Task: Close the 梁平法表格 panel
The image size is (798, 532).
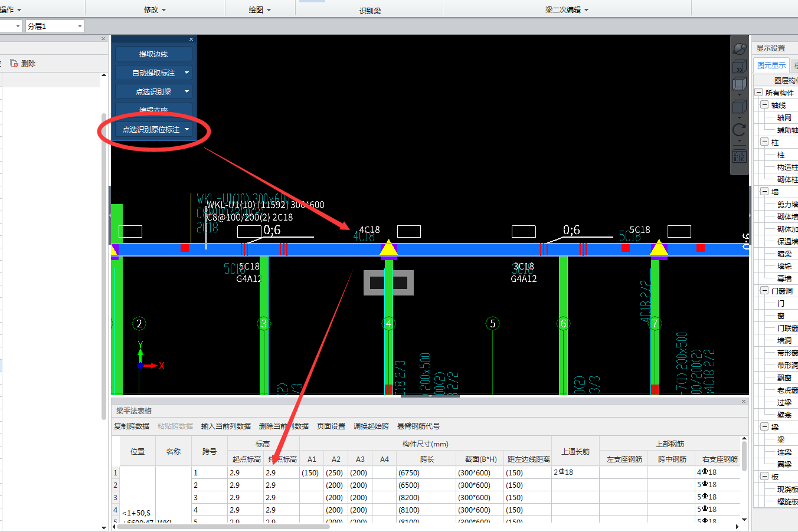Action: (x=744, y=402)
